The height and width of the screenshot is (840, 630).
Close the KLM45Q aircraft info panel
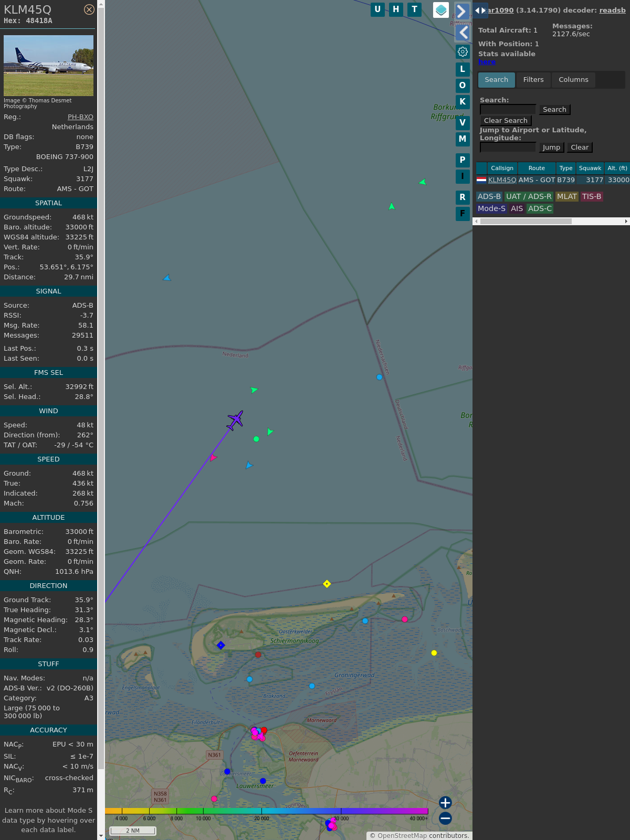point(89,9)
